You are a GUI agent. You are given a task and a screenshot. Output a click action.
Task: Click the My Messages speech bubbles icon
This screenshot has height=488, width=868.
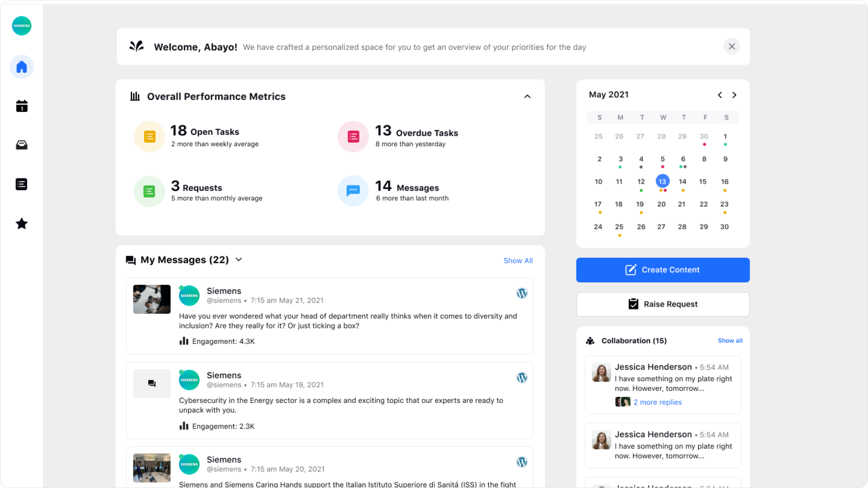[131, 260]
